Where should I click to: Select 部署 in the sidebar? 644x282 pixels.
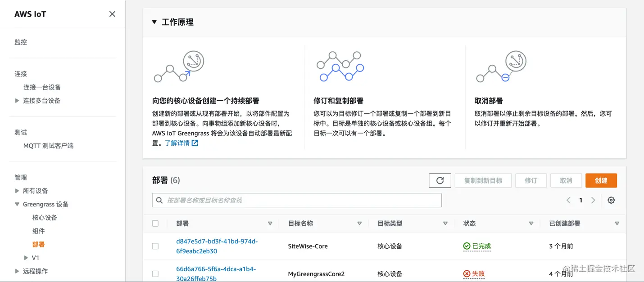(38, 245)
